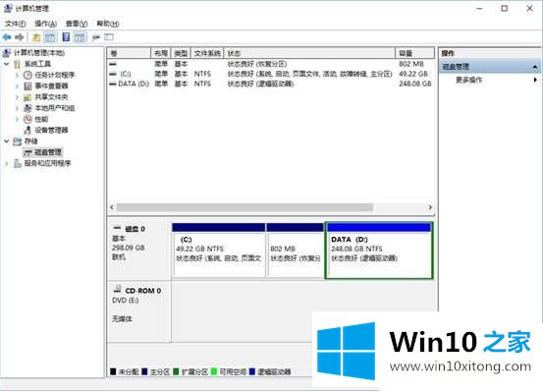
Task: Collapse the 系统工具 tree node
Action: coord(6,64)
